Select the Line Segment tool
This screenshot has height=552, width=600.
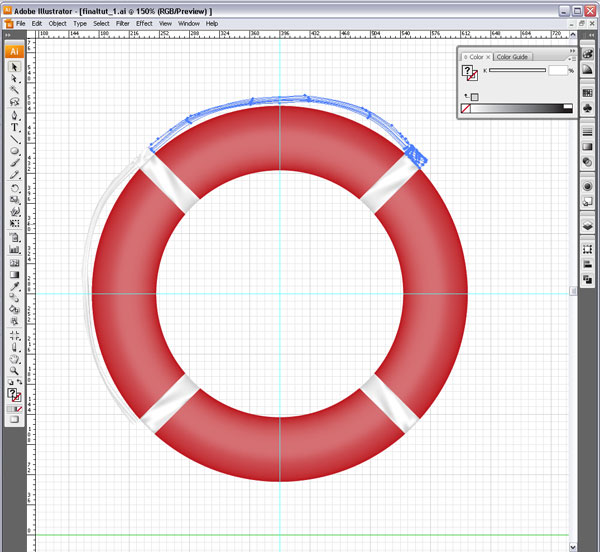tap(14, 139)
